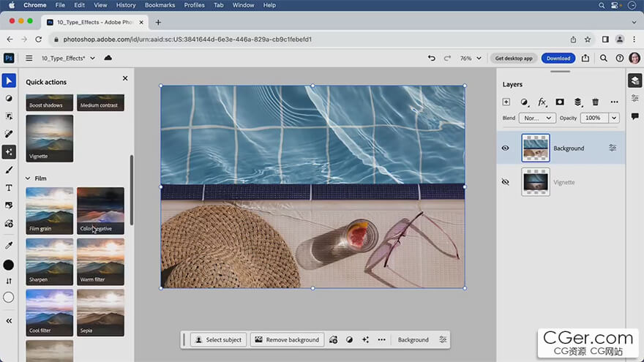
Task: Apply the Warm filter quick action
Action: 101,262
